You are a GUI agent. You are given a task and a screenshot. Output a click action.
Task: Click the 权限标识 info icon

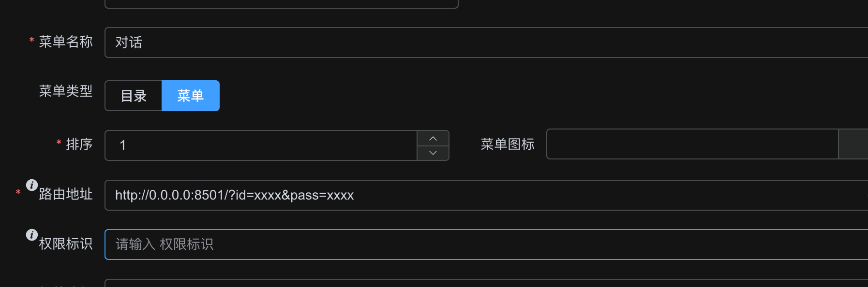pyautogui.click(x=32, y=235)
